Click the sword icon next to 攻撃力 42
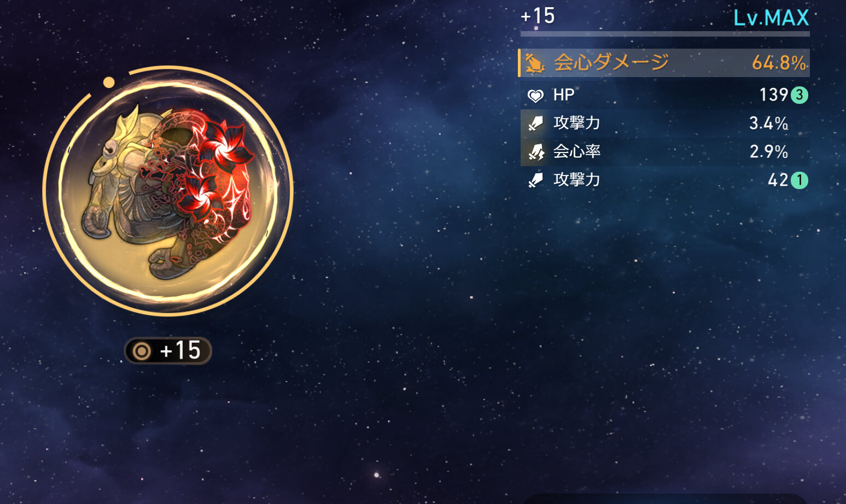Image resolution: width=846 pixels, height=504 pixels. (x=535, y=180)
